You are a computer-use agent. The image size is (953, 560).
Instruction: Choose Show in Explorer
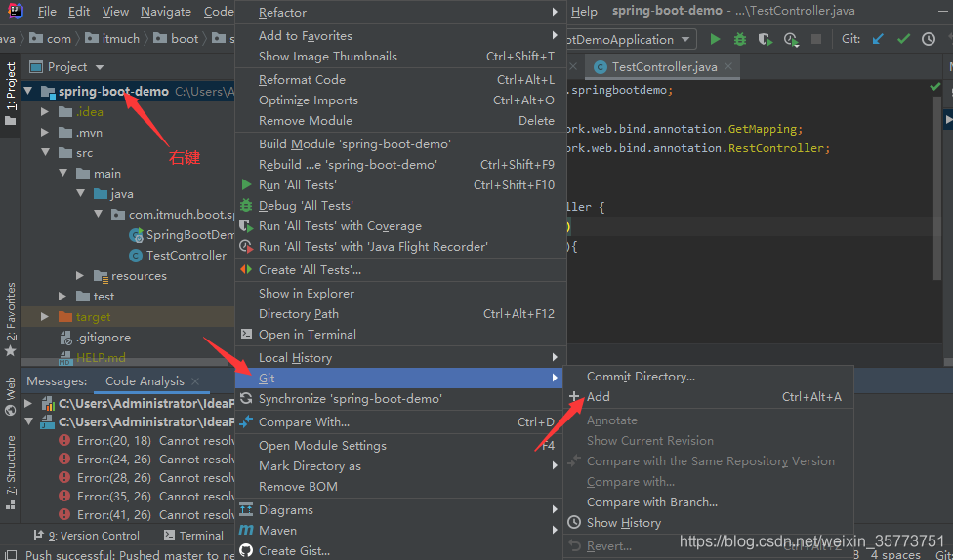pos(400,294)
